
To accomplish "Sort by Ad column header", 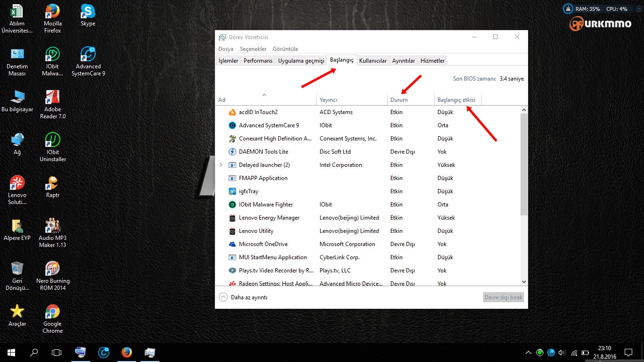I will [266, 99].
